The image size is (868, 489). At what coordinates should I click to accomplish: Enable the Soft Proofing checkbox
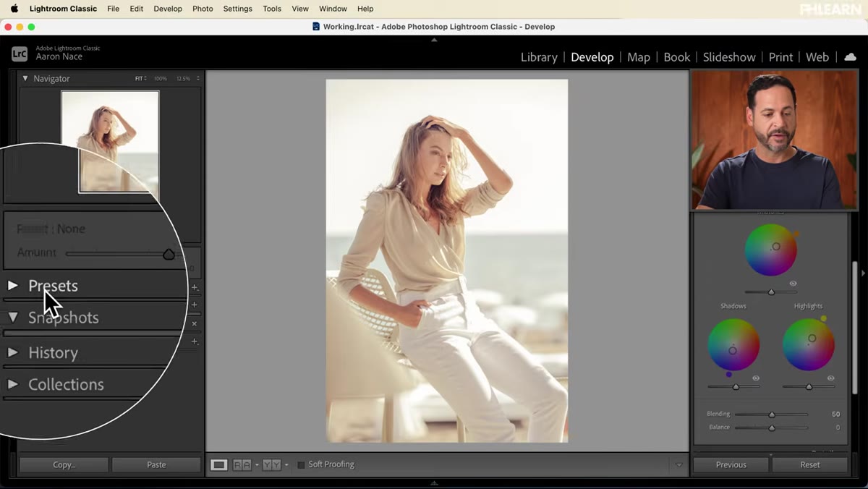click(301, 464)
